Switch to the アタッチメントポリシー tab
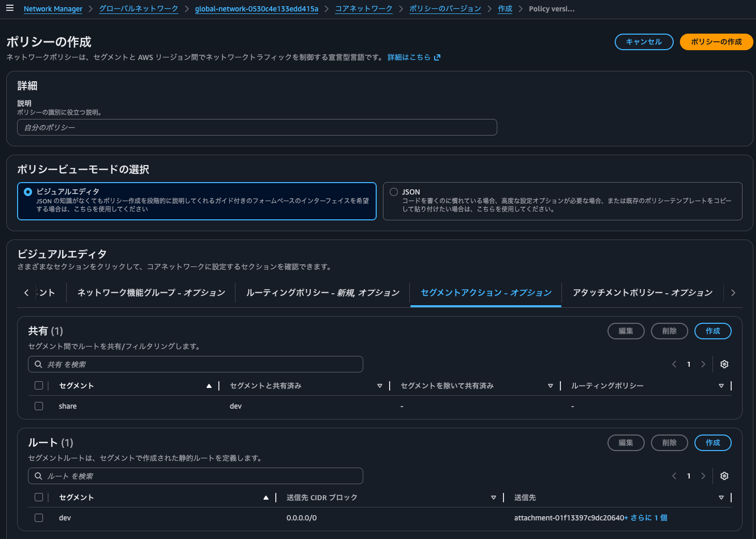The image size is (756, 539). tap(642, 292)
